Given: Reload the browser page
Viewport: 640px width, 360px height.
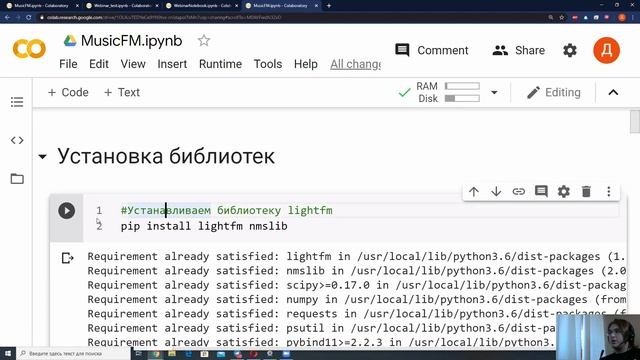Looking at the screenshot, I should 29,17.
